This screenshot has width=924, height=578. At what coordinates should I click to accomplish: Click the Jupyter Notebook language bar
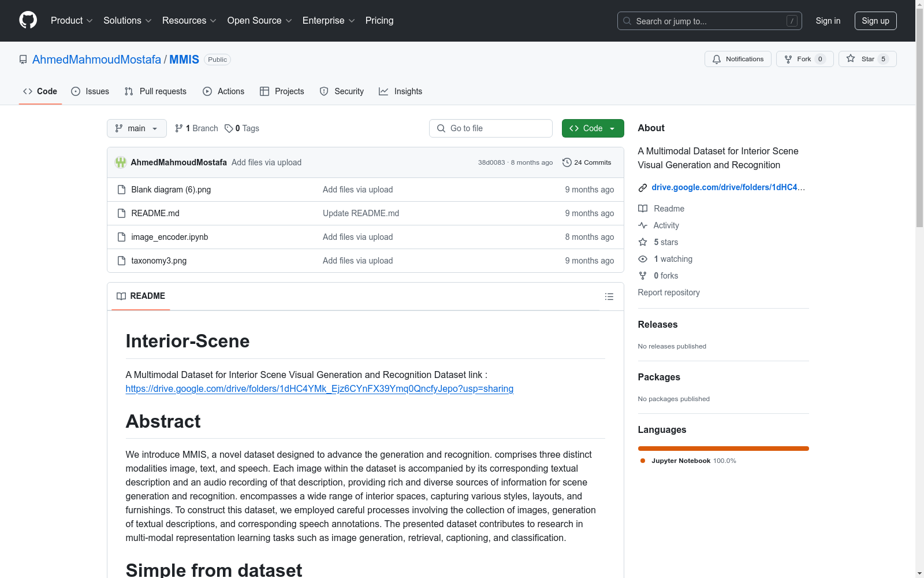pyautogui.click(x=724, y=449)
